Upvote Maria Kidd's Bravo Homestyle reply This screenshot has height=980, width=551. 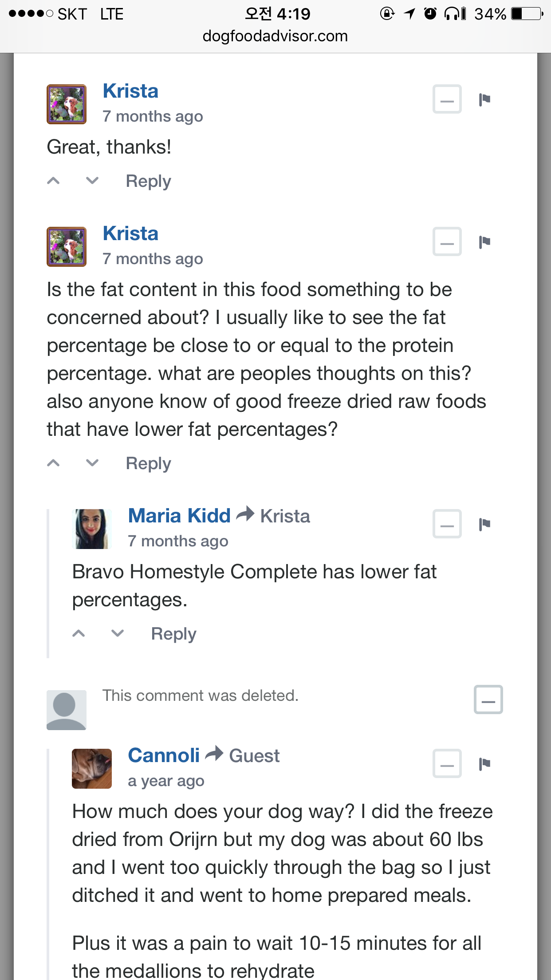click(x=79, y=633)
